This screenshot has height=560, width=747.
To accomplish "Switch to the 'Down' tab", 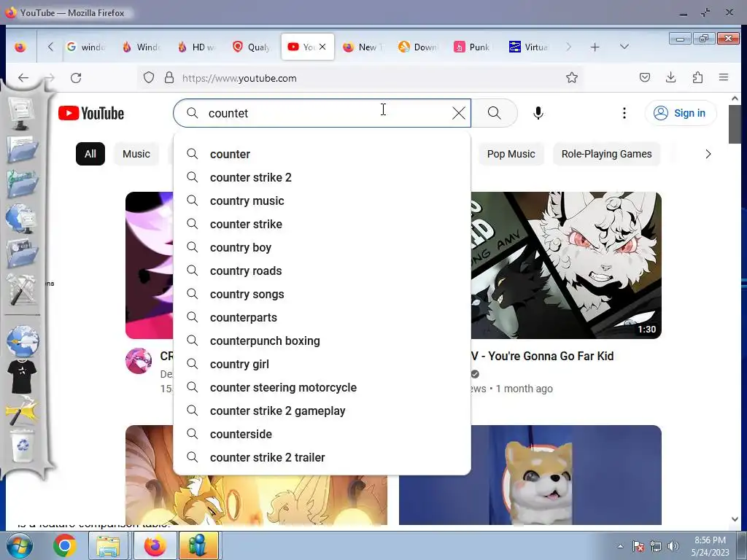I will tap(418, 47).
